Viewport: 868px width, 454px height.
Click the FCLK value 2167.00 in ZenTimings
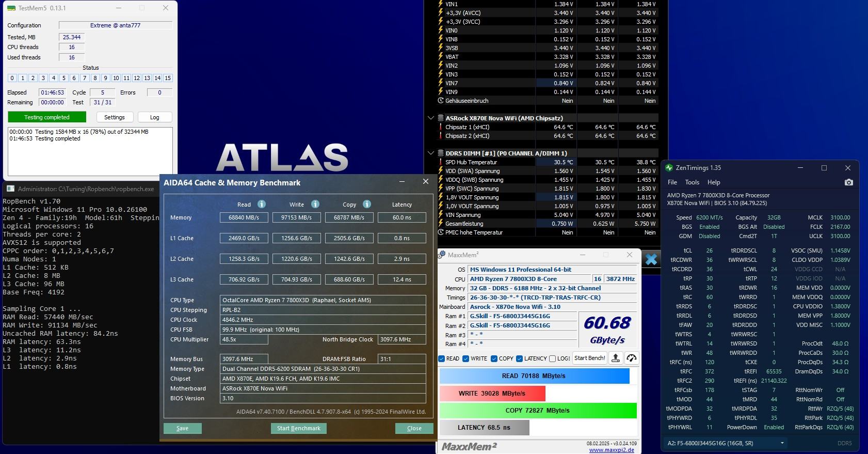[x=840, y=227]
